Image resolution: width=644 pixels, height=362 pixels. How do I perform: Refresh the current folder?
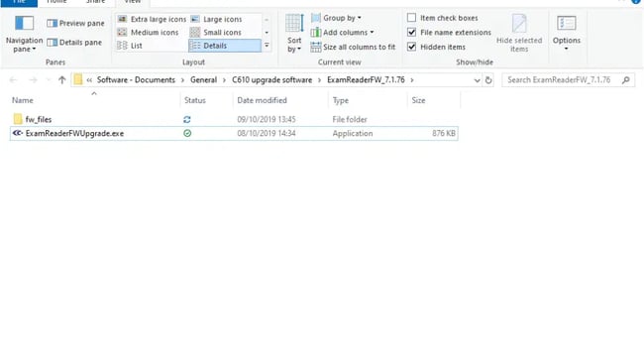(488, 80)
